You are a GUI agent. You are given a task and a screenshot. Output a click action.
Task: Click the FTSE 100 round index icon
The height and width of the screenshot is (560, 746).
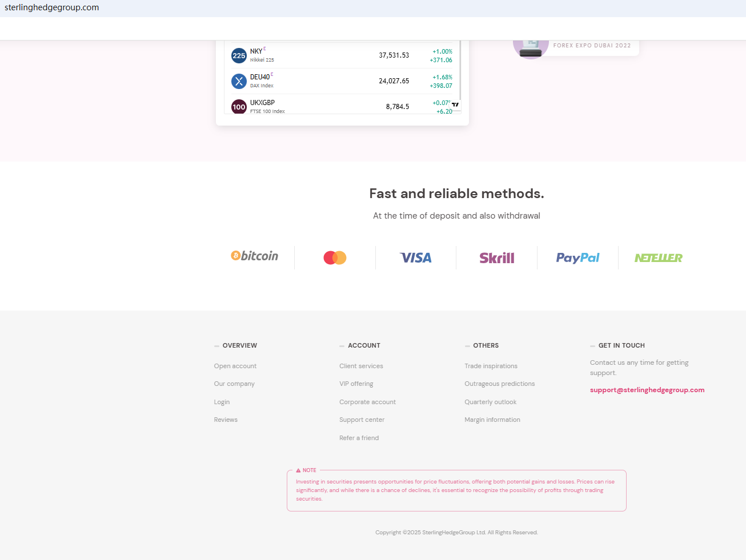point(239,107)
